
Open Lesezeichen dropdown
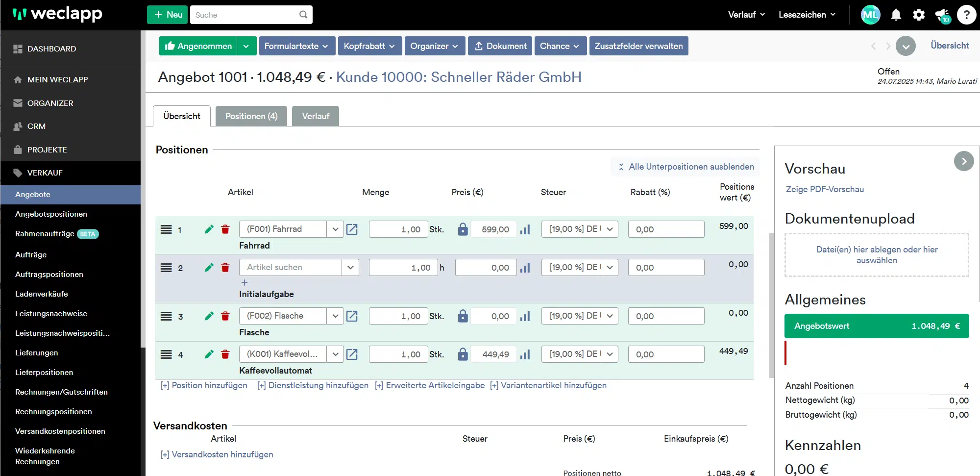[x=807, y=15]
